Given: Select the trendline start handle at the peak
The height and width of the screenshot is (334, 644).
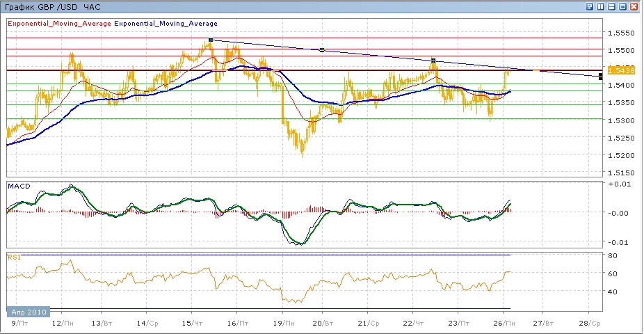Looking at the screenshot, I should pyautogui.click(x=210, y=40).
